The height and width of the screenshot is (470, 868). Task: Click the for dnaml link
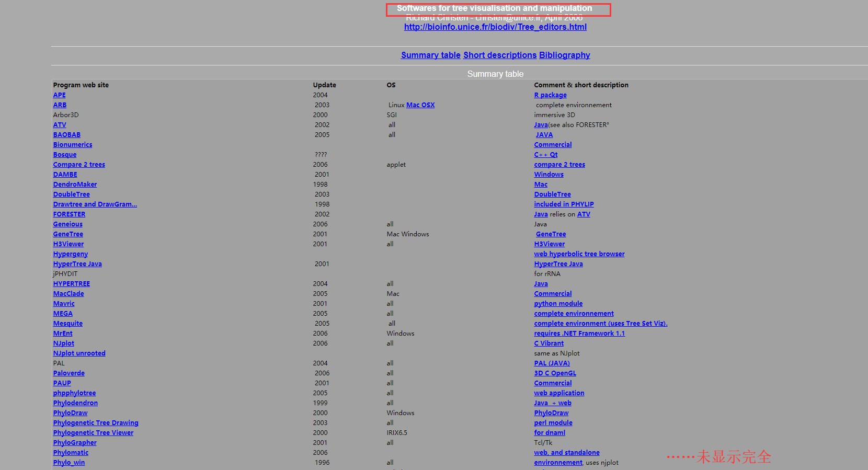[x=550, y=433]
